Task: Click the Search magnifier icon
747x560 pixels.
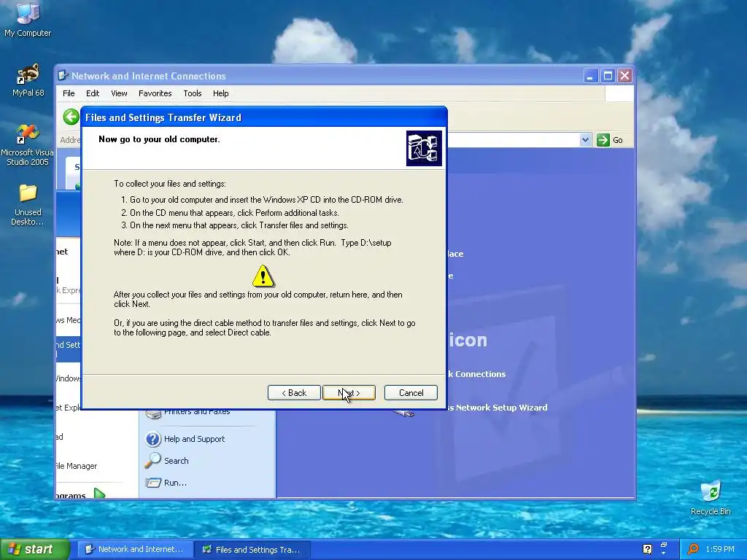Action: point(153,461)
